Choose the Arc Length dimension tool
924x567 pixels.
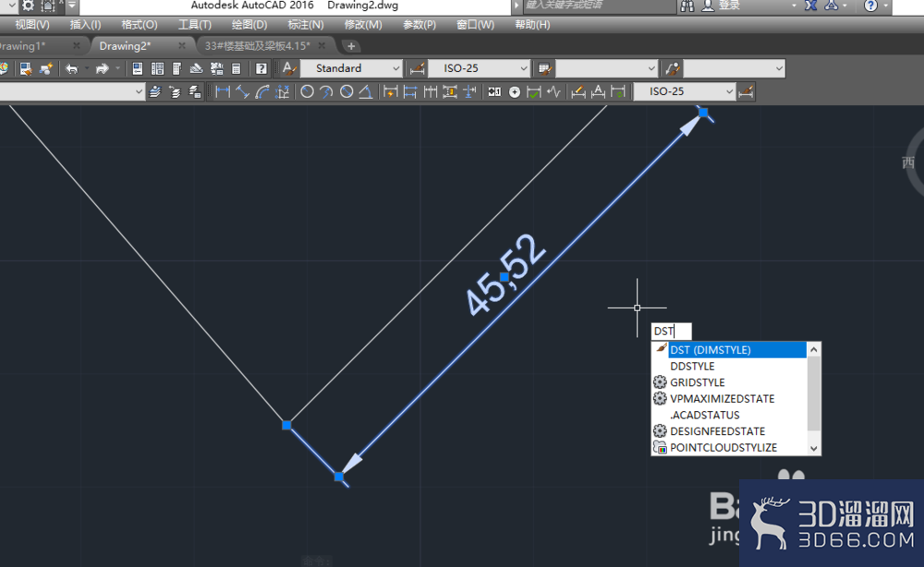pyautogui.click(x=262, y=91)
